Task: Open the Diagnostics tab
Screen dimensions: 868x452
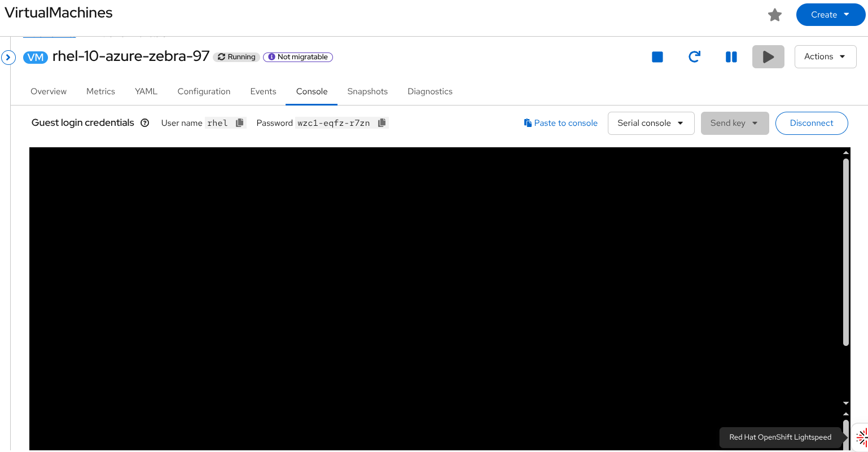Action: 430,91
